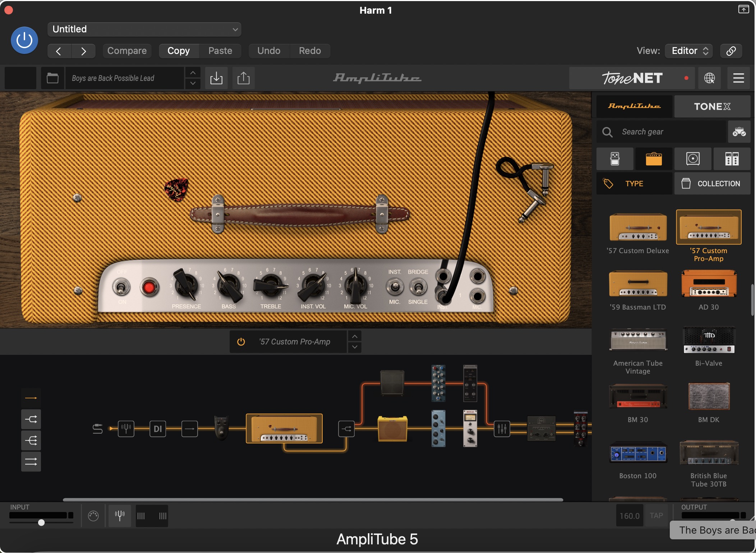Step to the next preset with down chevron
This screenshot has width=756, height=553.
coord(193,83)
